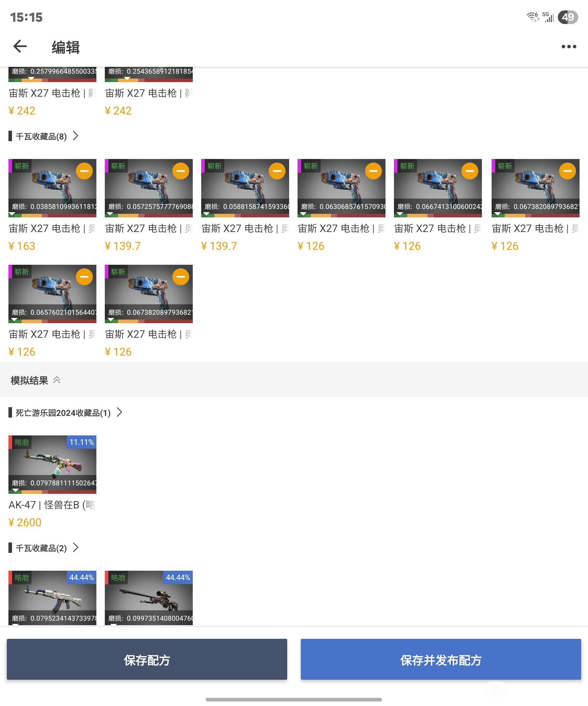Tap the 15:15 clock in status bar

26,17
